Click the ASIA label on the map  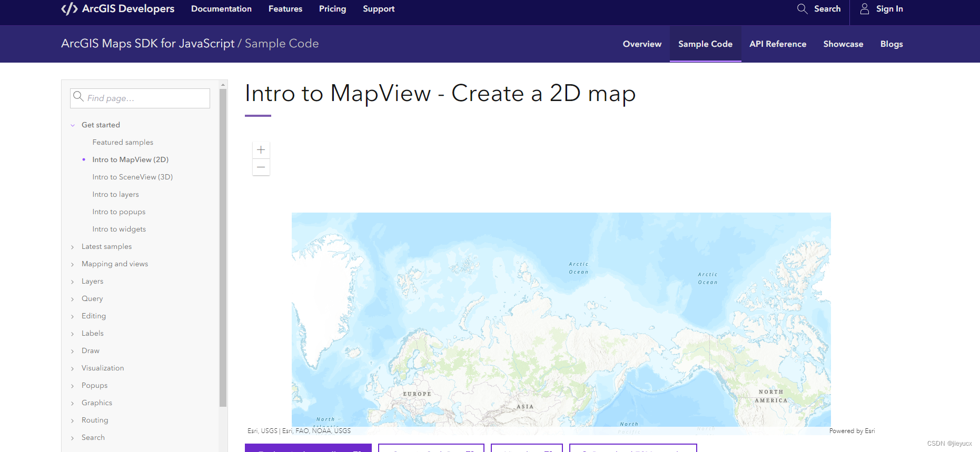(x=525, y=407)
